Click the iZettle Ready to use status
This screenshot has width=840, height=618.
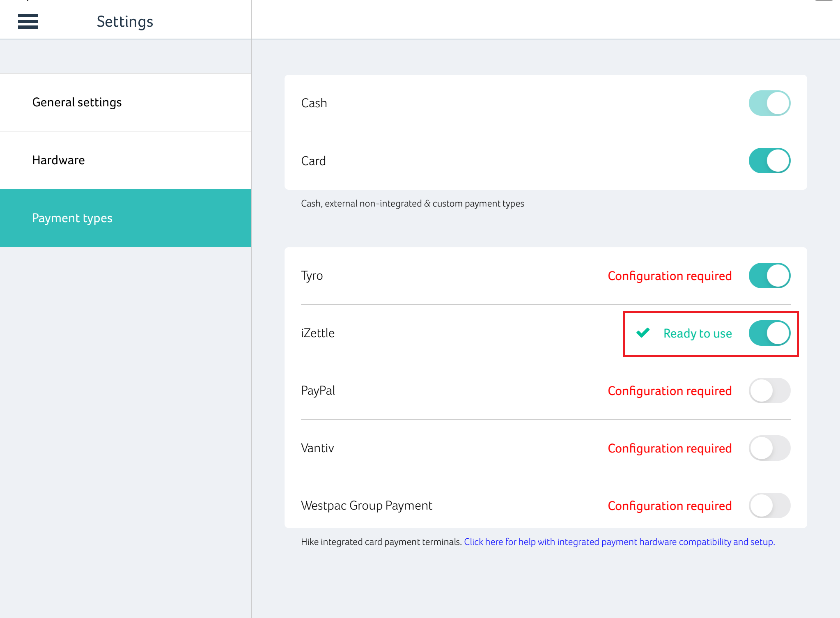click(x=698, y=333)
